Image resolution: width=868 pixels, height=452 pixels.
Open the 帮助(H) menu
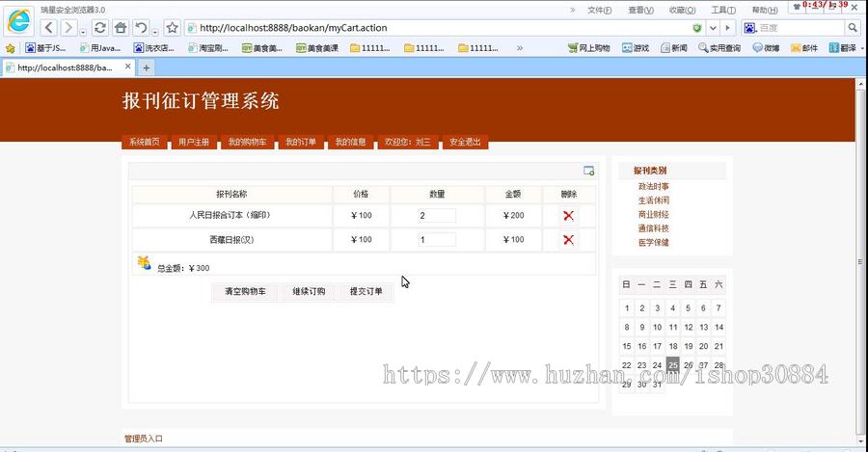(765, 10)
